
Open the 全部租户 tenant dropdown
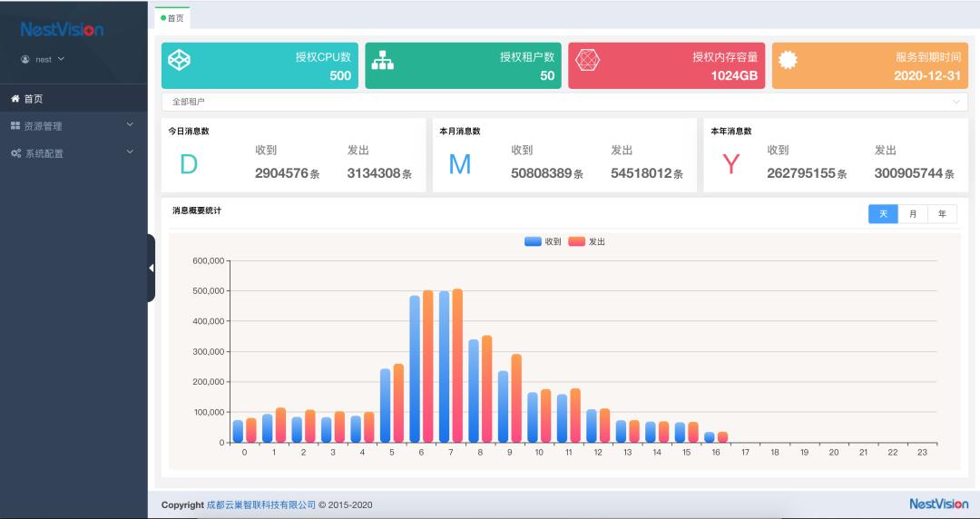tap(564, 102)
